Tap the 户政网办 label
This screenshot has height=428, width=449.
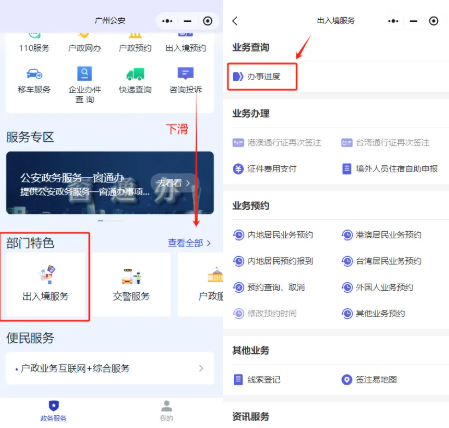coord(84,48)
